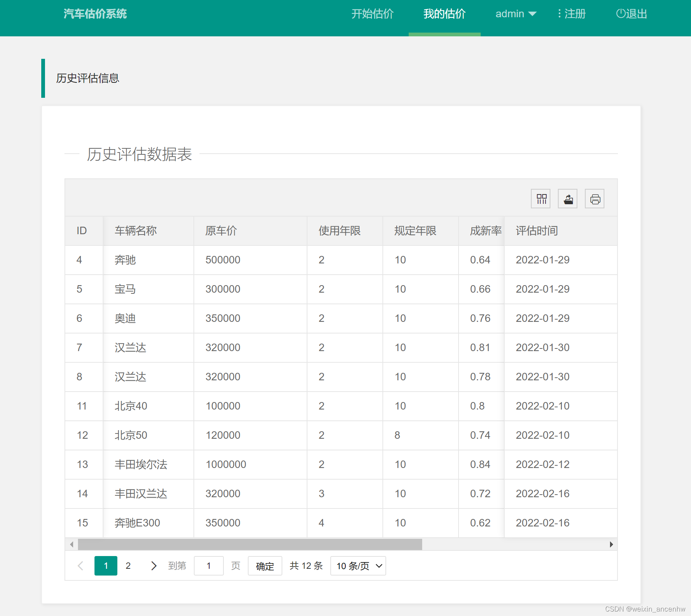Viewport: 691px width, 616px height.
Task: Click the previous page arrow
Action: click(80, 566)
